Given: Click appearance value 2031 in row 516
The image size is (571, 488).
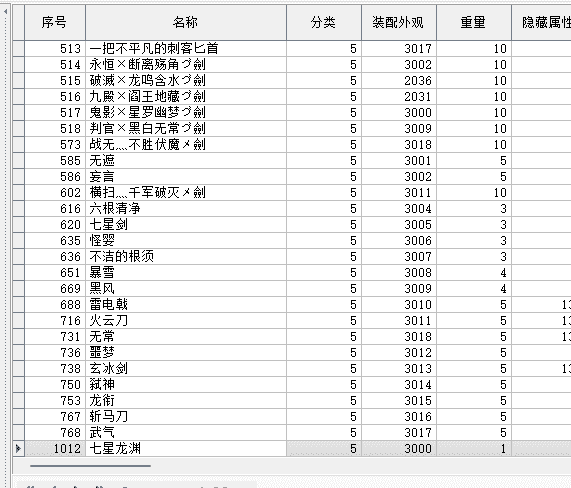Looking at the screenshot, I should 399,97.
